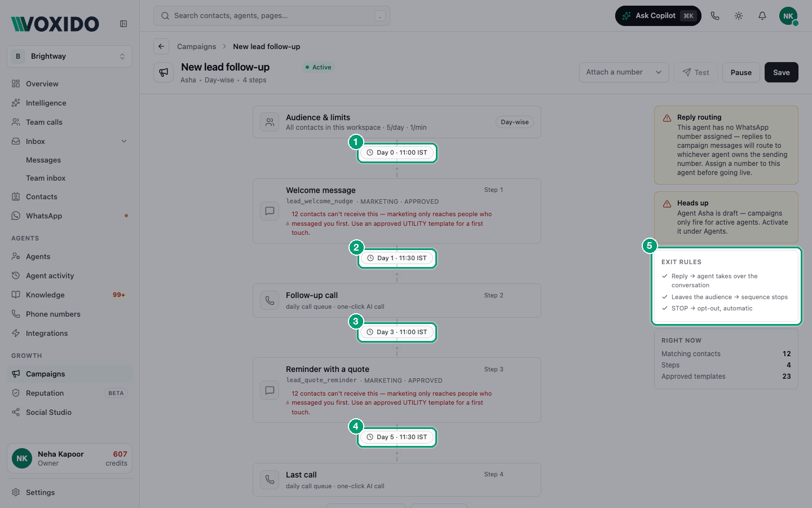Toggle the light/dark theme sun icon
This screenshot has width=812, height=508.
tap(739, 16)
